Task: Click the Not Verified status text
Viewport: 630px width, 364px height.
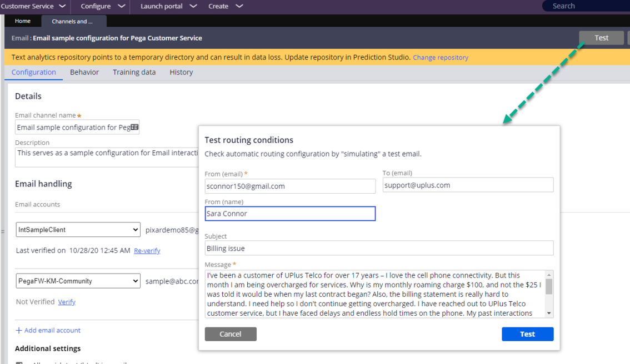Action: [36, 302]
